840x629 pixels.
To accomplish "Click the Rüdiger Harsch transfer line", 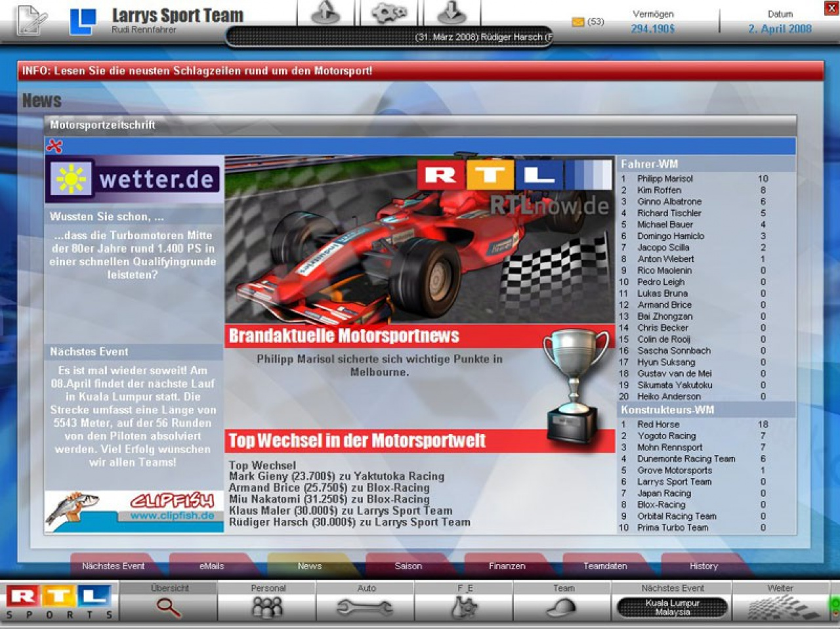I will (x=349, y=523).
